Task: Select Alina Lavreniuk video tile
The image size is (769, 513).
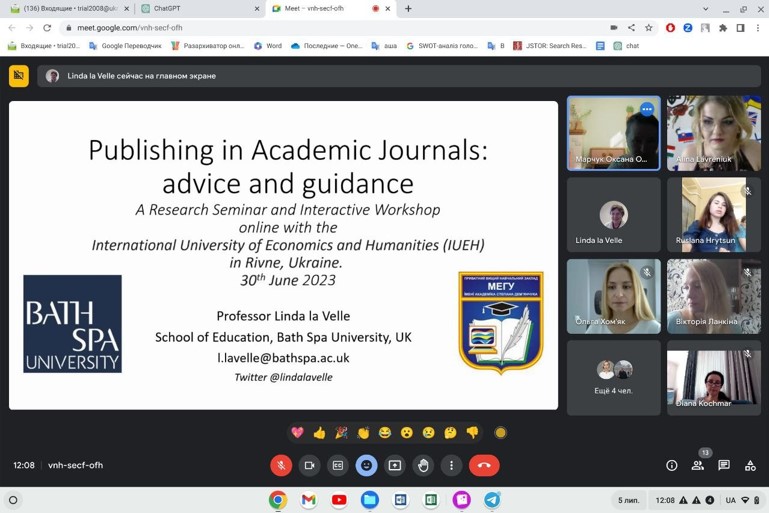Action: tap(714, 133)
